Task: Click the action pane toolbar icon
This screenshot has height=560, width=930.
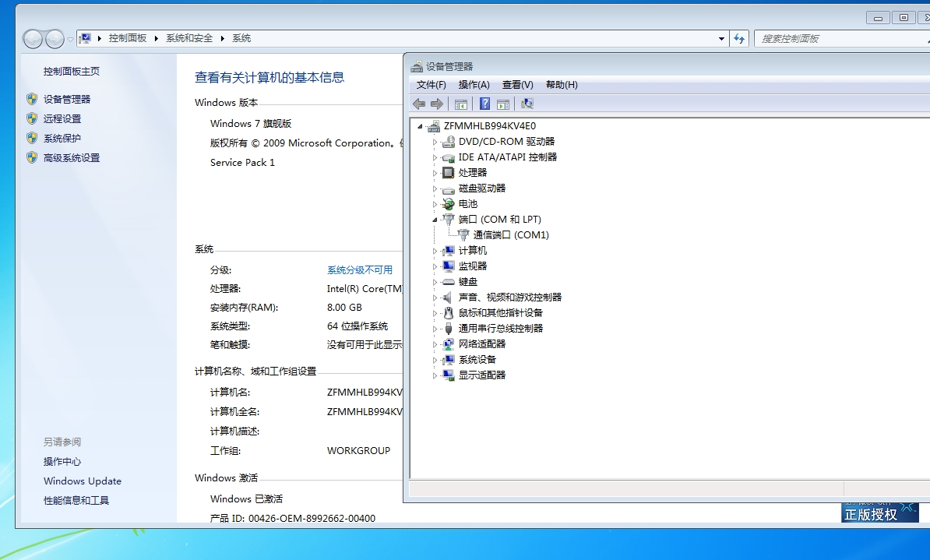Action: point(503,104)
